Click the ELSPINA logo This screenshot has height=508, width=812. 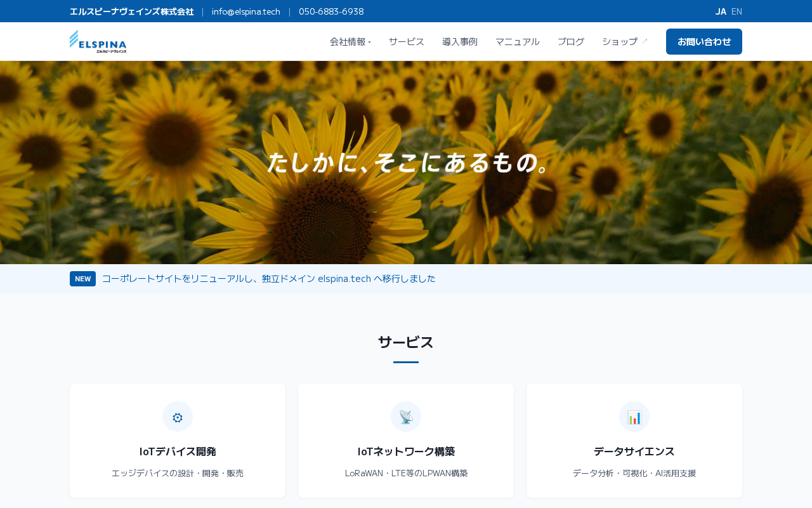point(98,41)
